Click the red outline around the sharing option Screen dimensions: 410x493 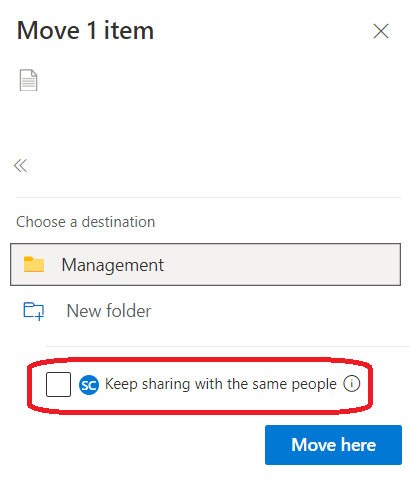pyautogui.click(x=200, y=360)
